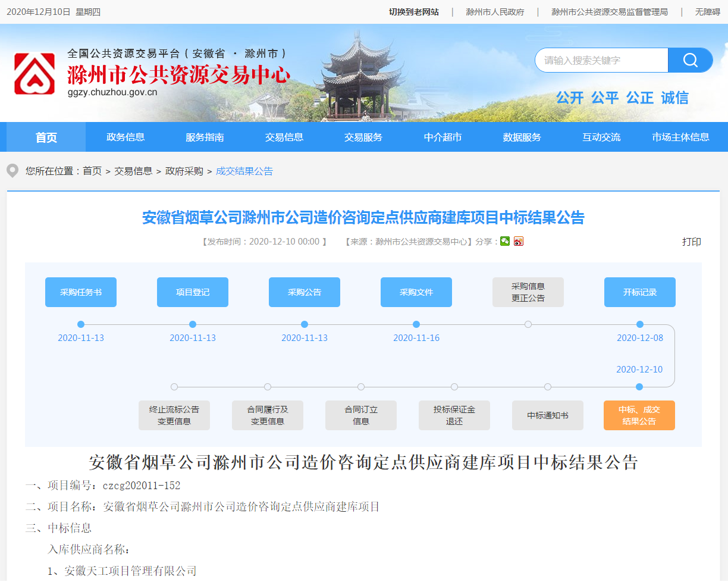Click 政府采购 in the breadcrumb
The image size is (728, 582).
coord(184,171)
